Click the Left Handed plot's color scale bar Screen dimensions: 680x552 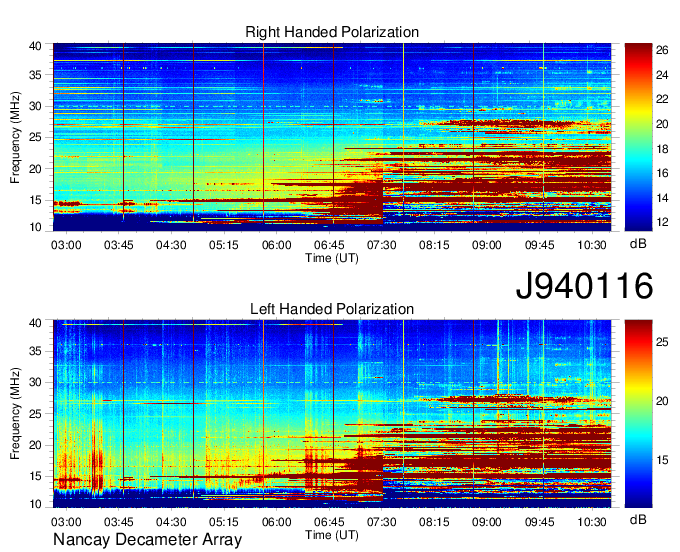(x=638, y=414)
